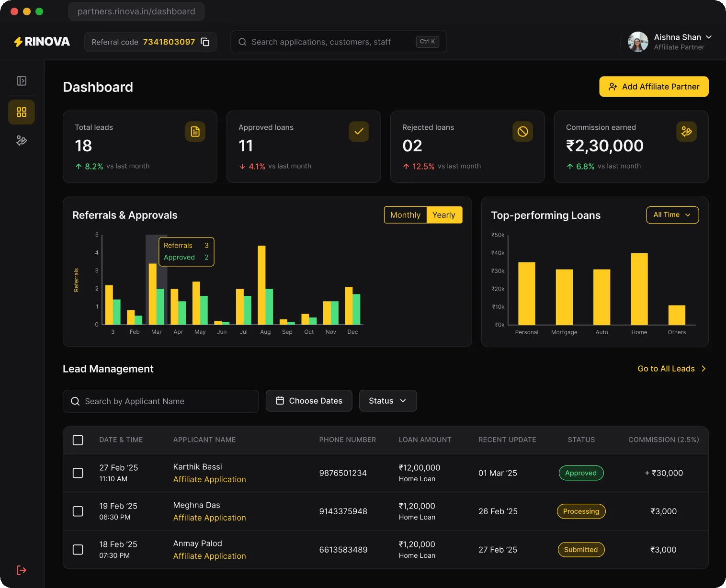Click the Total leads document icon
The height and width of the screenshot is (588, 726).
[x=195, y=132]
